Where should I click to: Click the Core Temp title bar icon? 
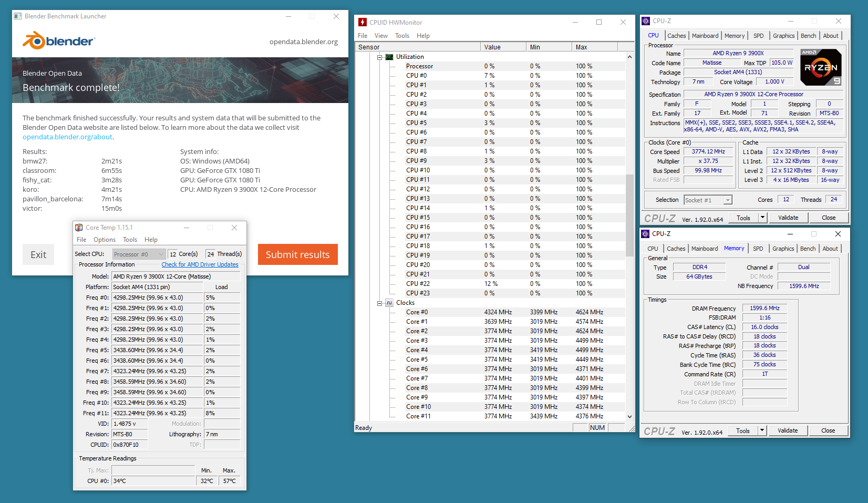79,228
